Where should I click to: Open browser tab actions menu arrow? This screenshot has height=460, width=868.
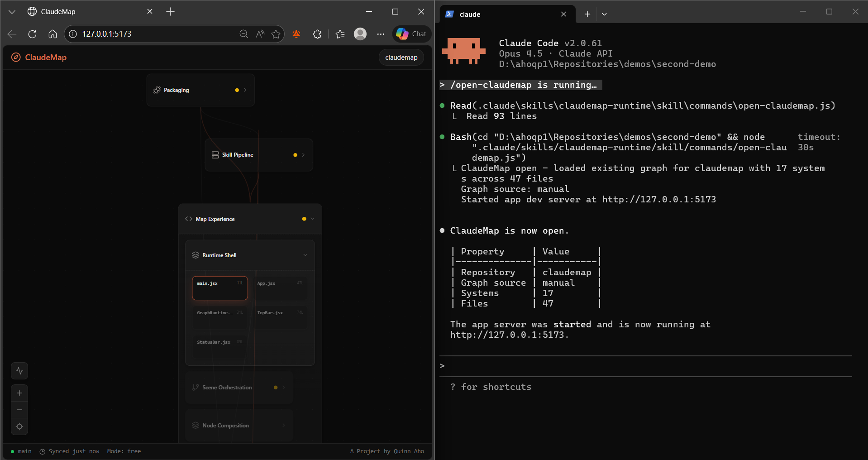[12, 12]
